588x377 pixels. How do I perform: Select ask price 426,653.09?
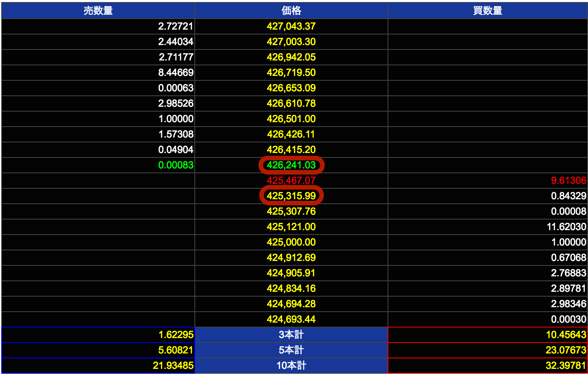click(291, 88)
